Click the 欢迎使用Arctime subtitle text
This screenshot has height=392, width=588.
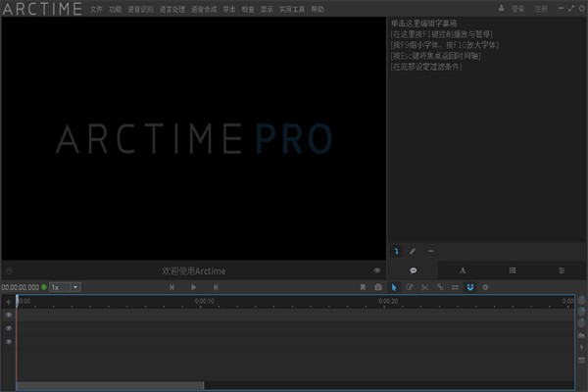pyautogui.click(x=193, y=270)
